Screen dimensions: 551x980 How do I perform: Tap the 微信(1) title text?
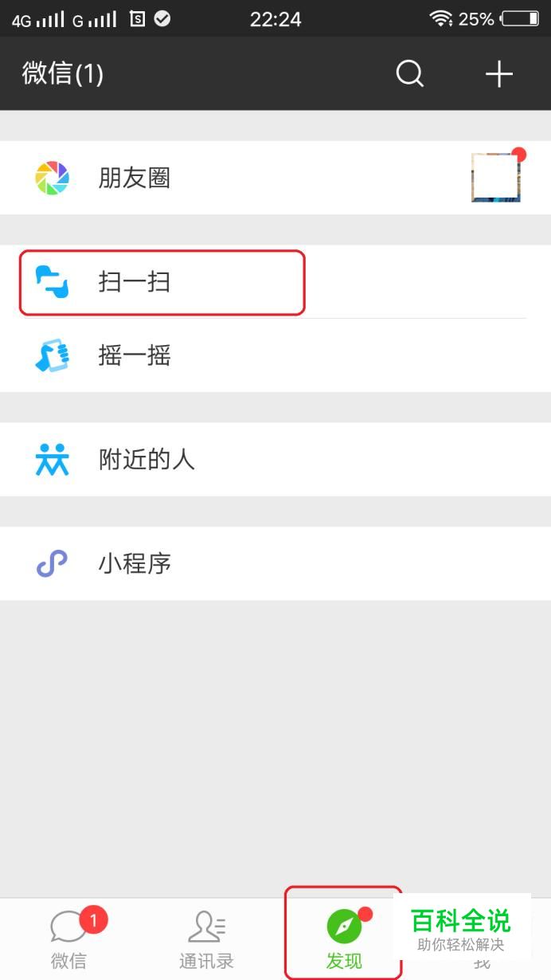[x=63, y=74]
